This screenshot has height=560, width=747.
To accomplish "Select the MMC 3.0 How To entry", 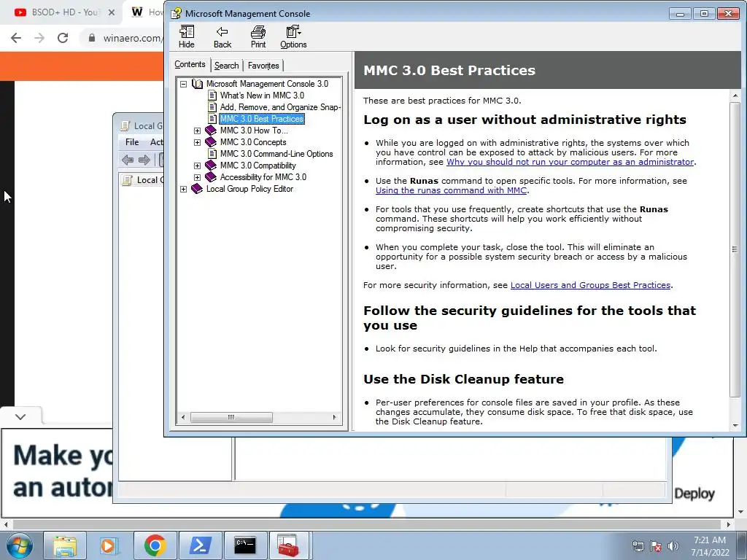I will coord(254,131).
